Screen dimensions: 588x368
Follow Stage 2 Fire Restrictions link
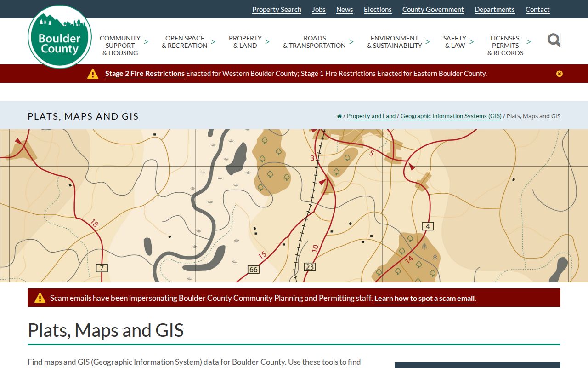pyautogui.click(x=145, y=74)
